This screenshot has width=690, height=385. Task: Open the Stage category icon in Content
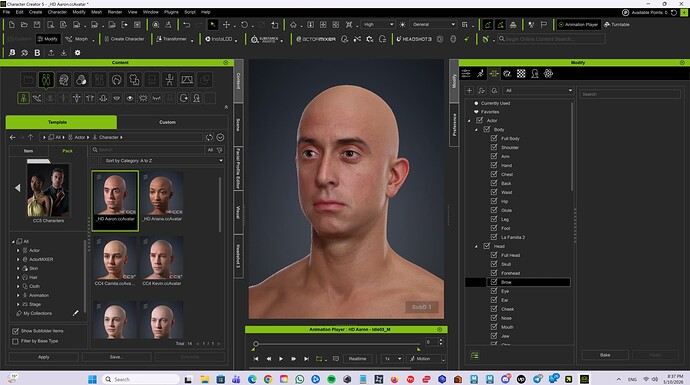pyautogui.click(x=187, y=80)
